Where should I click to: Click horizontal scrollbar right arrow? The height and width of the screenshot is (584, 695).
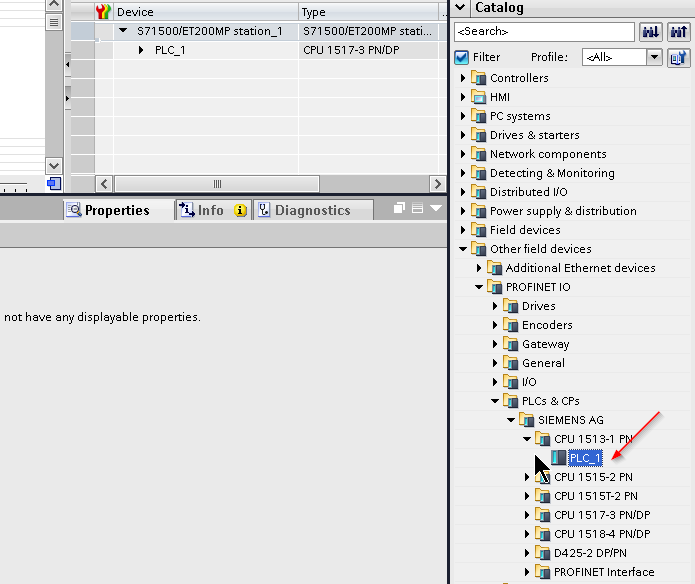(x=437, y=183)
